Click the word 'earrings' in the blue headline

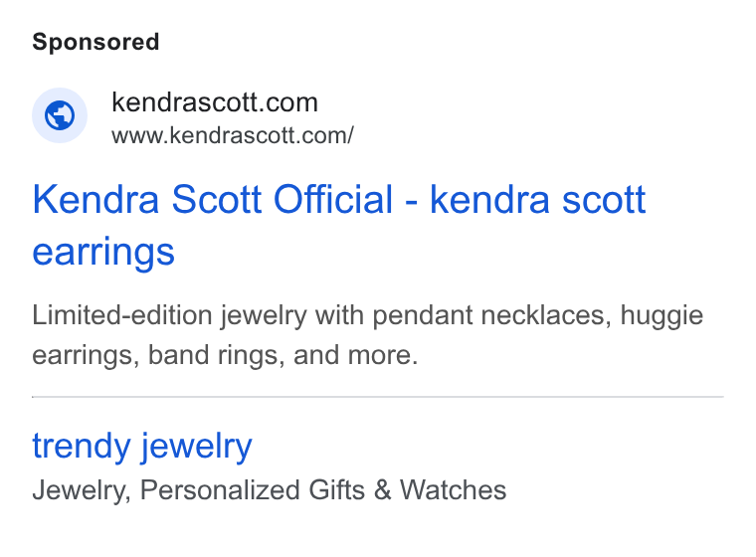pyautogui.click(x=103, y=252)
